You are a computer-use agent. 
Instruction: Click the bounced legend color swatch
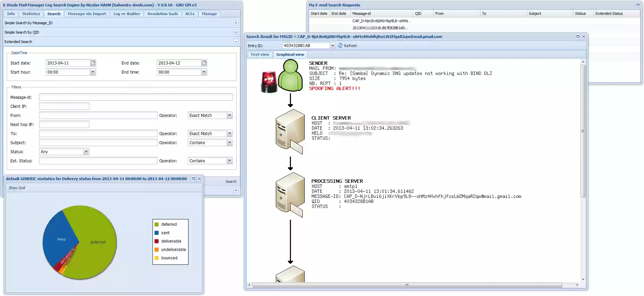[157, 258]
